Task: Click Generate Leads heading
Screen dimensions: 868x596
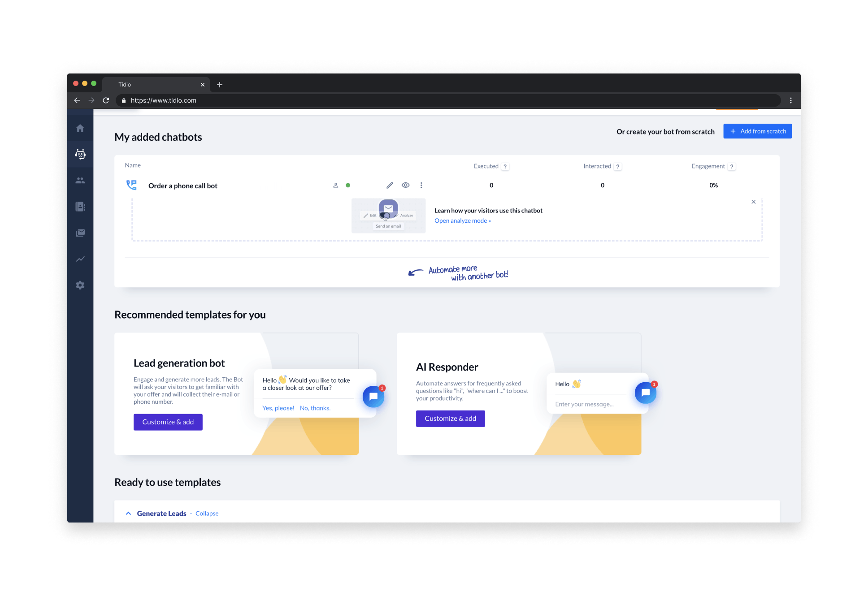Action: (161, 514)
